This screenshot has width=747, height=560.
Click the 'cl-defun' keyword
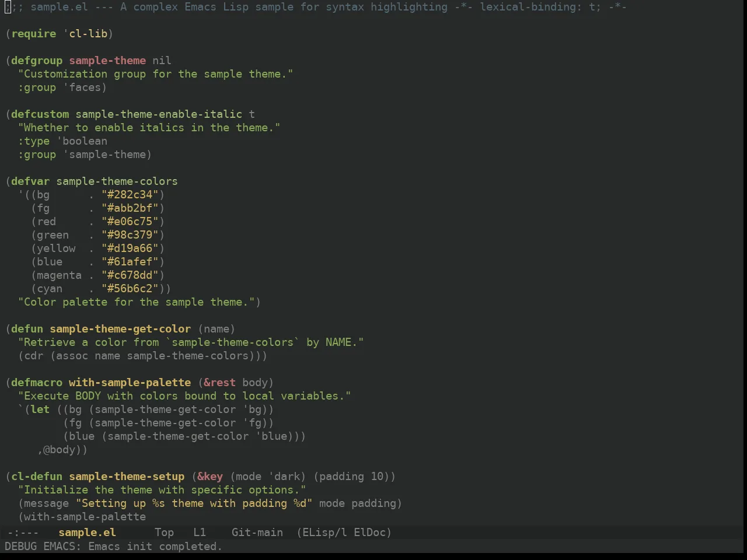tap(37, 476)
